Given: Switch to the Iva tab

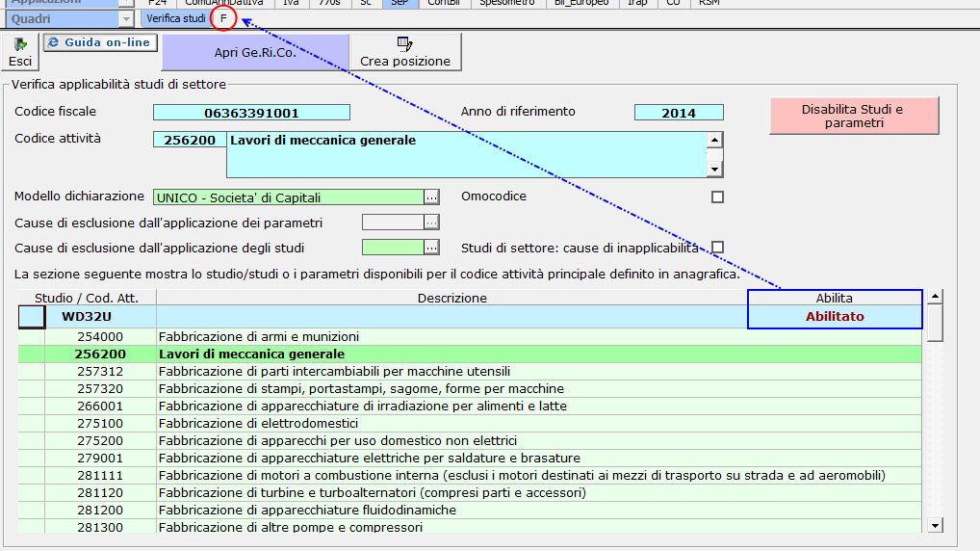Looking at the screenshot, I should coord(291,3).
